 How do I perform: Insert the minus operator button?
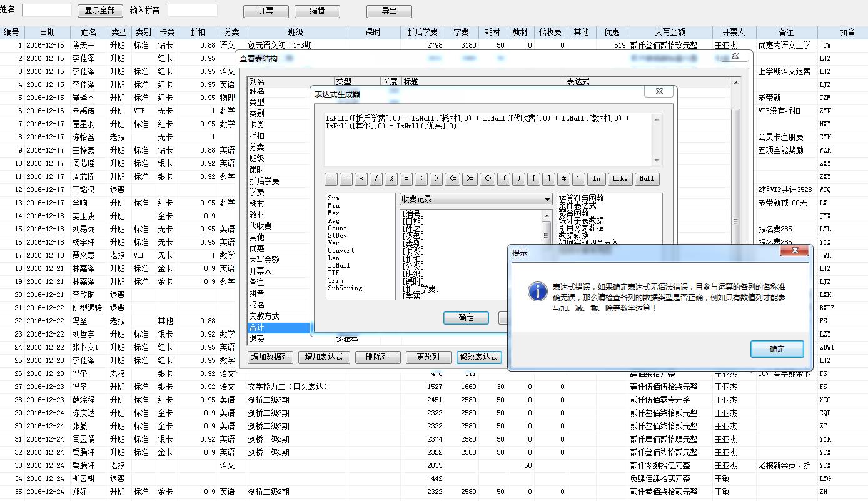point(346,179)
